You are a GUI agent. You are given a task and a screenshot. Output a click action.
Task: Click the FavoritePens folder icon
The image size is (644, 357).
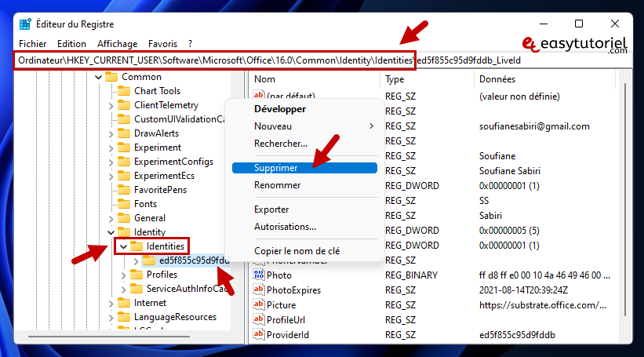(124, 190)
